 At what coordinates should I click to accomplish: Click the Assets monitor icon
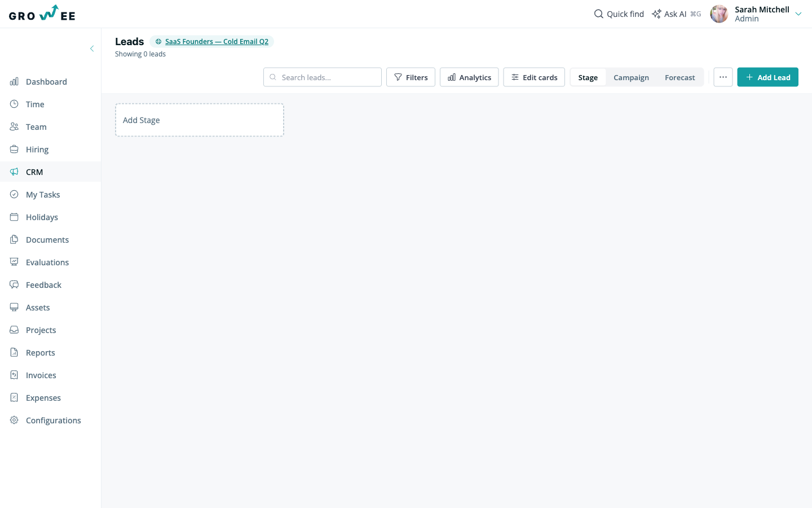click(x=14, y=308)
